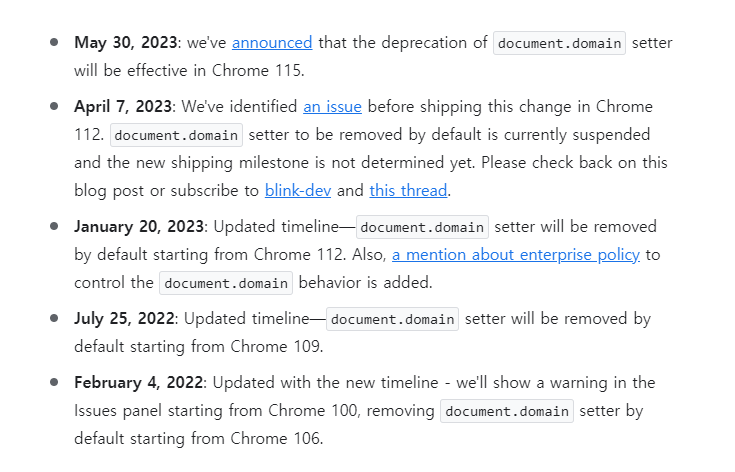Open the 'announced' link
Image resolution: width=735 pixels, height=472 pixels.
[x=272, y=43]
